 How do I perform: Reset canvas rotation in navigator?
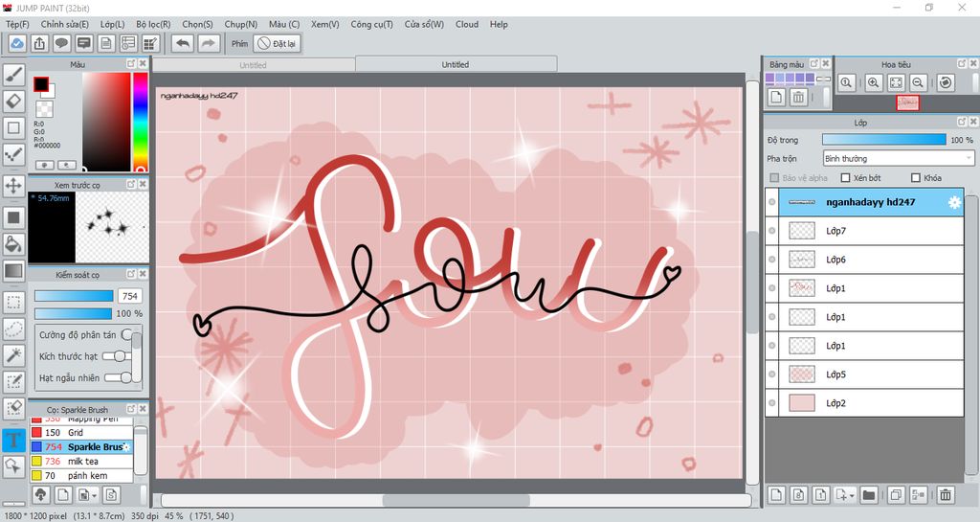click(x=946, y=82)
